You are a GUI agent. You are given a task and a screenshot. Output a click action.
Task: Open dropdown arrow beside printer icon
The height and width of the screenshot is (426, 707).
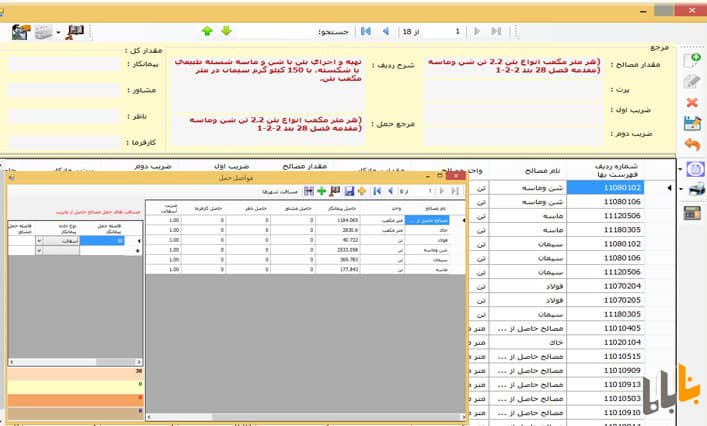680,189
